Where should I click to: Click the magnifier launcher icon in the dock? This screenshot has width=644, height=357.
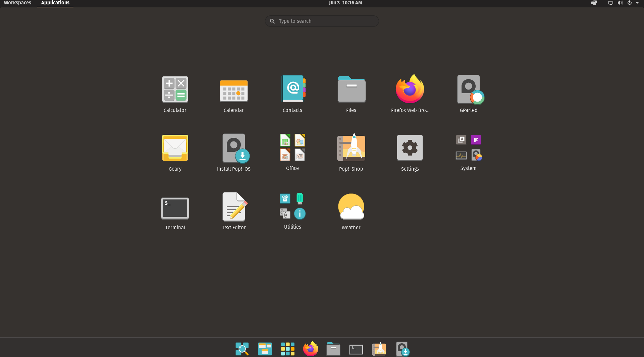[242, 349]
